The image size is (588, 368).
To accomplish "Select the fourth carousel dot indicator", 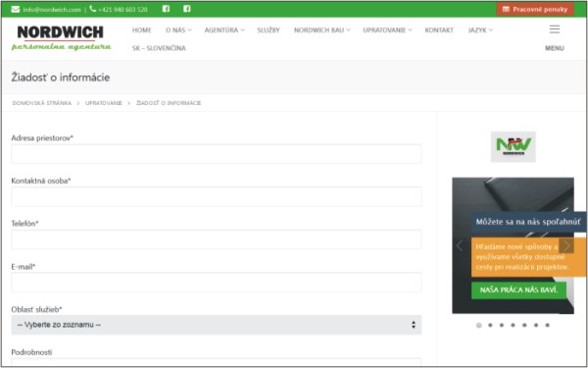I will 513,325.
